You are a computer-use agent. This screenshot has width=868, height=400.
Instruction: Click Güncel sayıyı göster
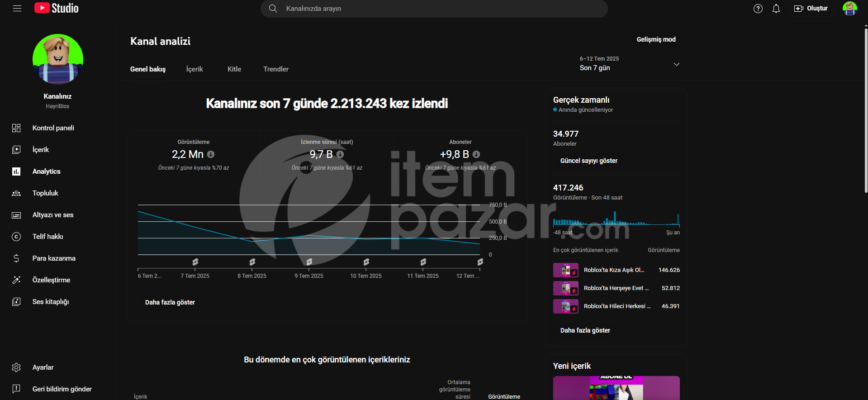coord(589,161)
